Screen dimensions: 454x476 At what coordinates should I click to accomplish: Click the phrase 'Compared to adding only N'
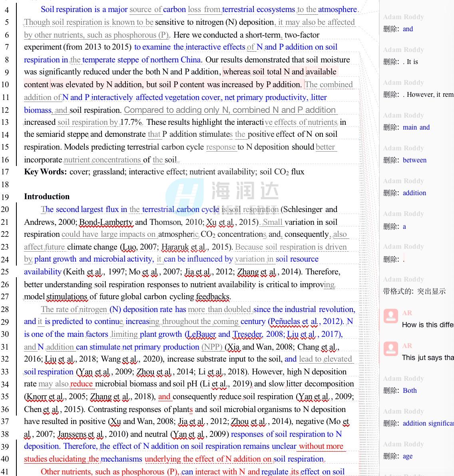(x=176, y=110)
